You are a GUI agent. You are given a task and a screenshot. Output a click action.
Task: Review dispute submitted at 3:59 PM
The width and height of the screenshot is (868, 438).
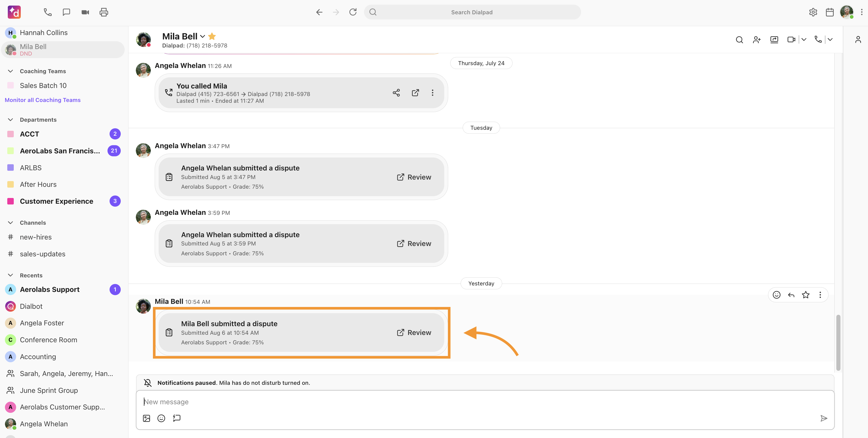point(414,243)
